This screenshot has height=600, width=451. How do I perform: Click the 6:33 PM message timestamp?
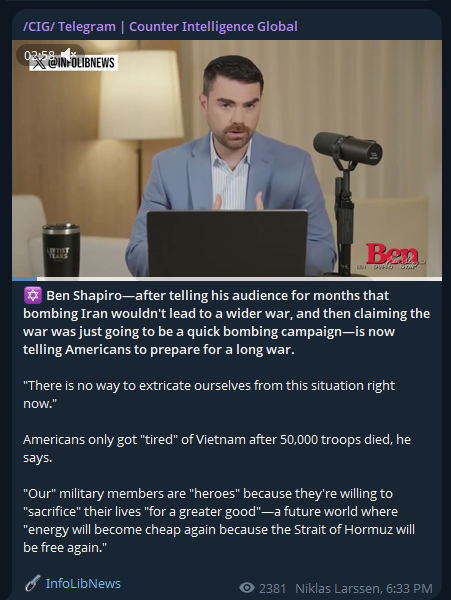tap(409, 588)
